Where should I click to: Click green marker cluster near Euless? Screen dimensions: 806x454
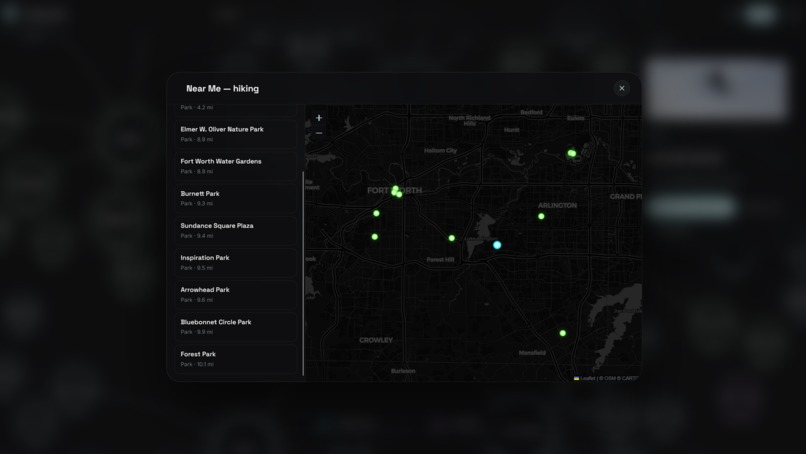(572, 153)
